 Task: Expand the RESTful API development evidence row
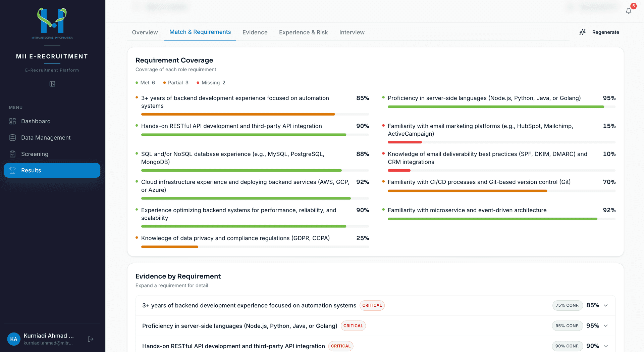[x=375, y=346]
